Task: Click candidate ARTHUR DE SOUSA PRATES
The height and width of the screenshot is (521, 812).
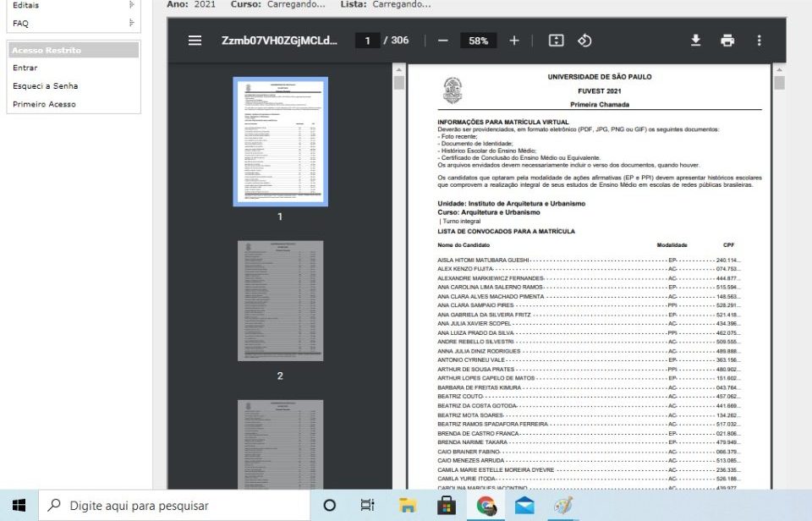Action: point(476,370)
